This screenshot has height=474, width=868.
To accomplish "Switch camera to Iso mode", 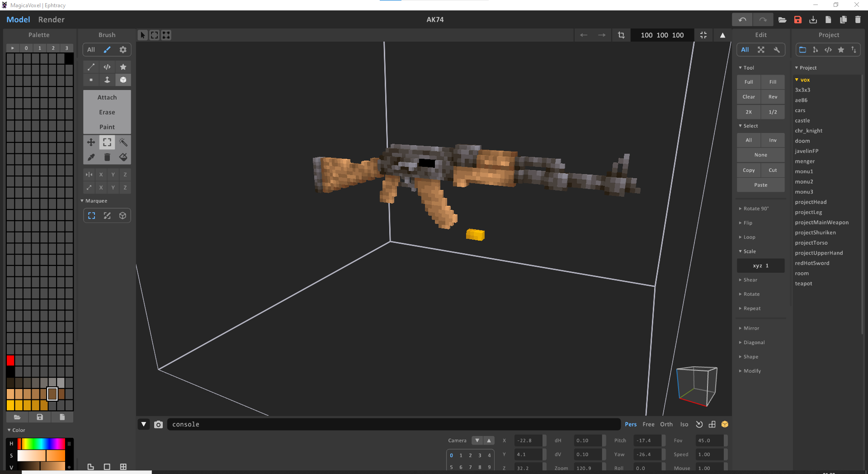I will (x=684, y=424).
